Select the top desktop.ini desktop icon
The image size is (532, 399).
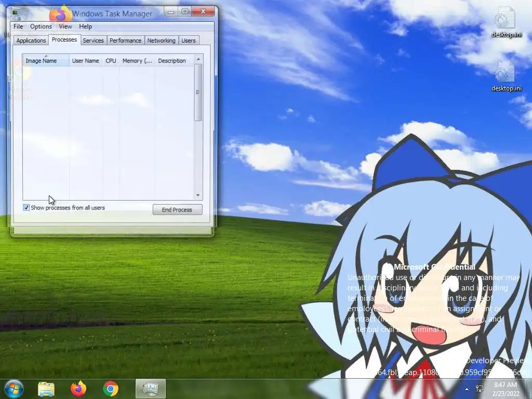pyautogui.click(x=506, y=21)
